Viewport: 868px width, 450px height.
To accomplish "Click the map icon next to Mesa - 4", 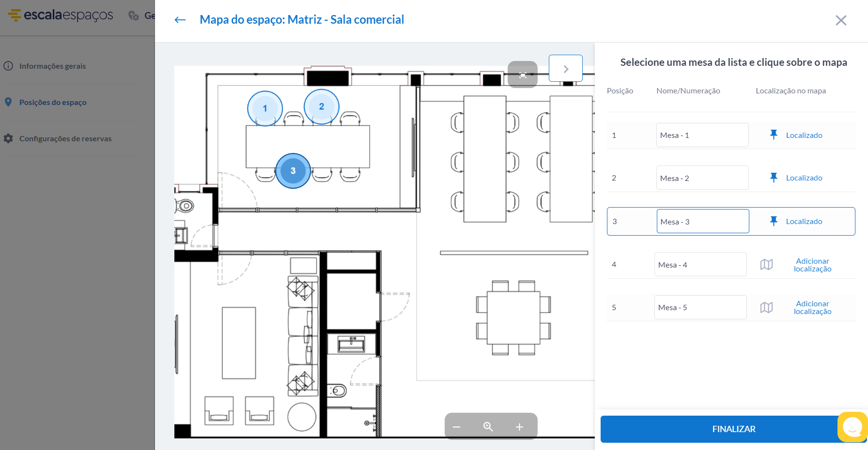I will pos(767,264).
